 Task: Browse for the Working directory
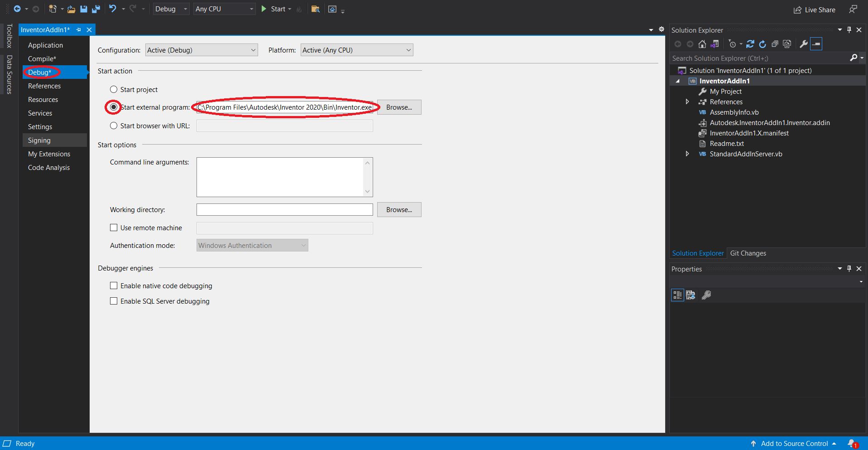coord(399,209)
